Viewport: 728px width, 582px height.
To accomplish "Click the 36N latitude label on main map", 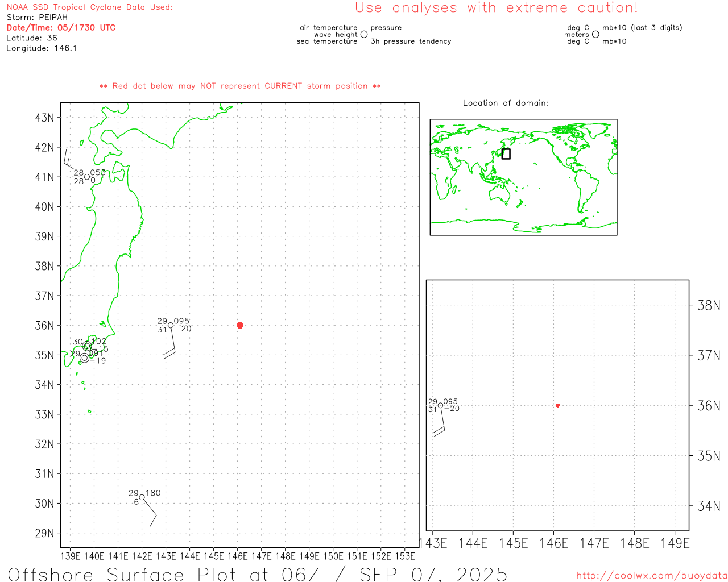I will point(44,325).
